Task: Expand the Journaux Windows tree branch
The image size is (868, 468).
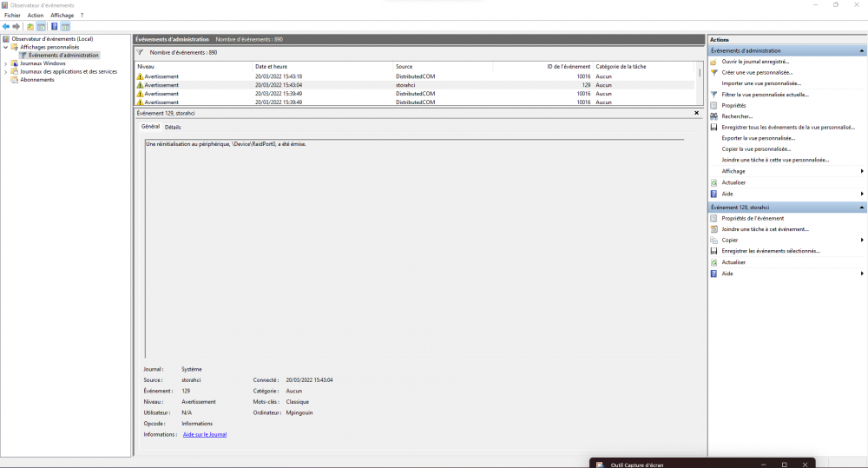Action: (x=6, y=63)
